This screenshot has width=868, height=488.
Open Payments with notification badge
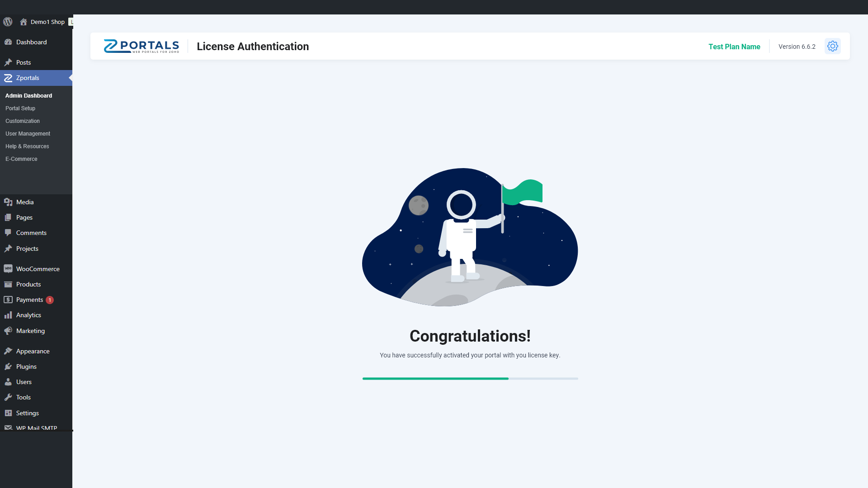click(30, 300)
